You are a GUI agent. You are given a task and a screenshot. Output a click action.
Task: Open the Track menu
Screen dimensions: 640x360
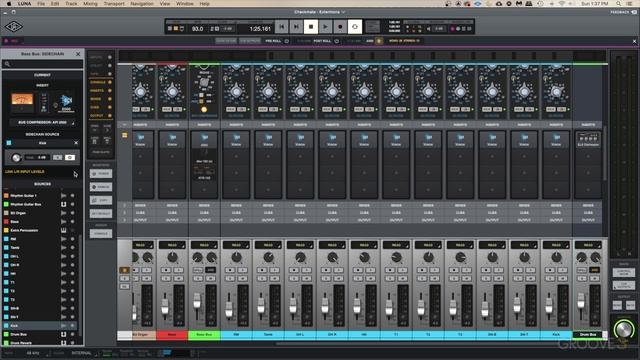click(x=71, y=4)
